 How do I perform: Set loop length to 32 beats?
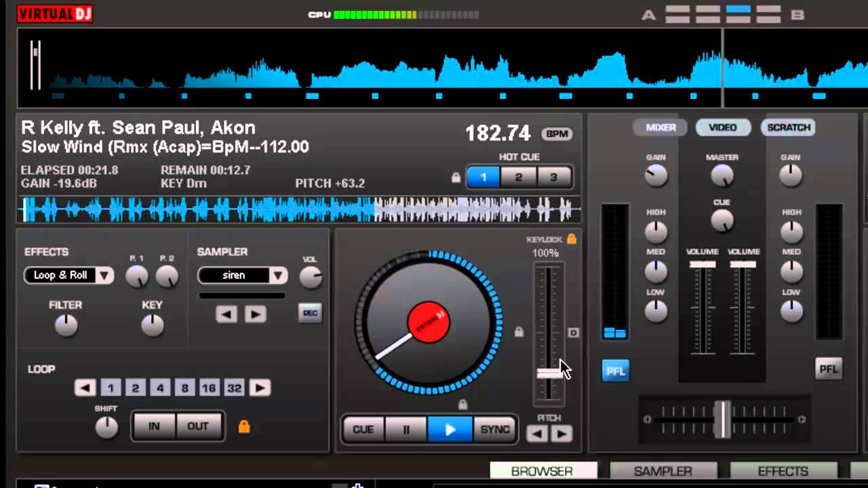[x=235, y=388]
